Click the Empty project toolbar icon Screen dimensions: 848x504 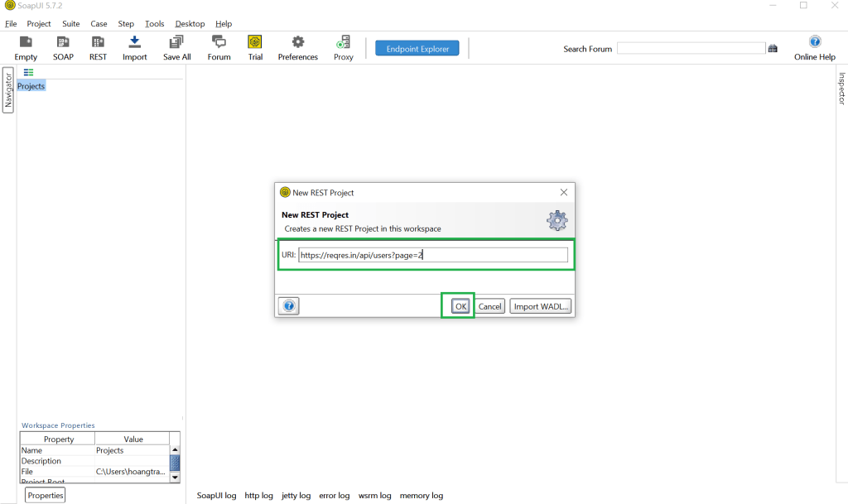point(26,43)
